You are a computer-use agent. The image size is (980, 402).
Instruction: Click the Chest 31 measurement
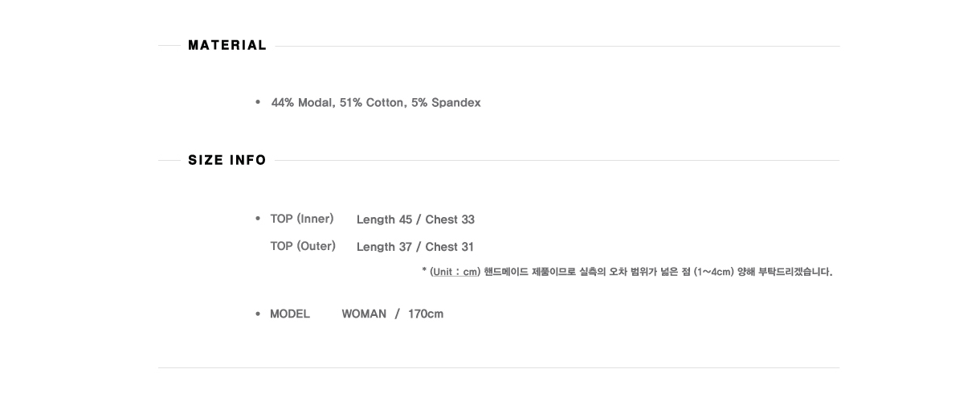pyautogui.click(x=450, y=247)
